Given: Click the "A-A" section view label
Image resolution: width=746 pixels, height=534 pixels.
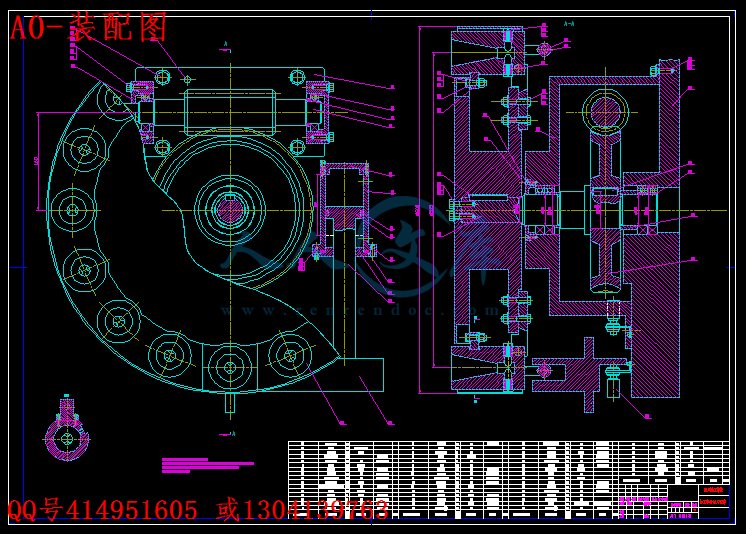Looking at the screenshot, I should 569,23.
